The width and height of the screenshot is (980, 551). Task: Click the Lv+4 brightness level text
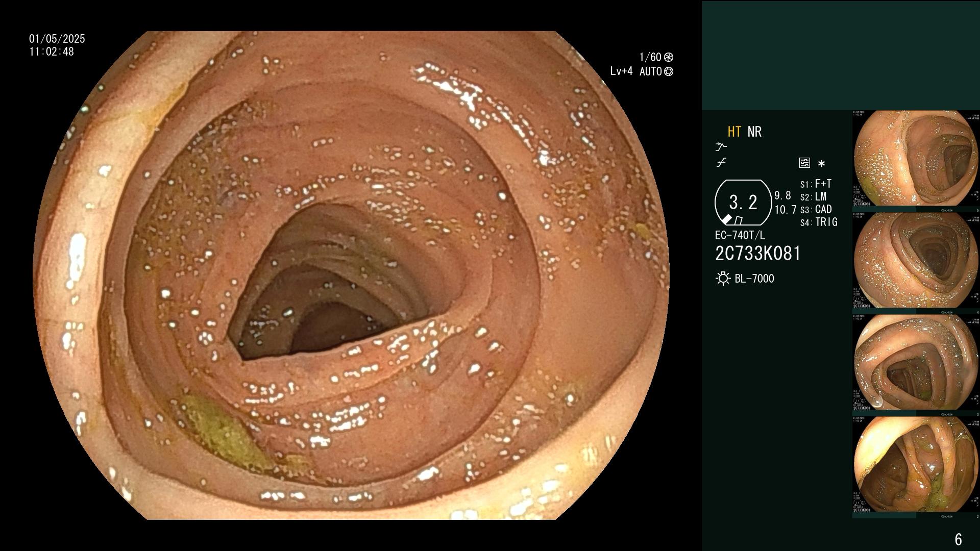[x=621, y=71]
